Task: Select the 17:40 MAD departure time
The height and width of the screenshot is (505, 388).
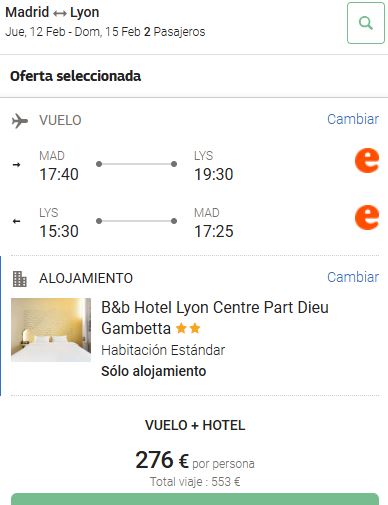Action: [59, 174]
